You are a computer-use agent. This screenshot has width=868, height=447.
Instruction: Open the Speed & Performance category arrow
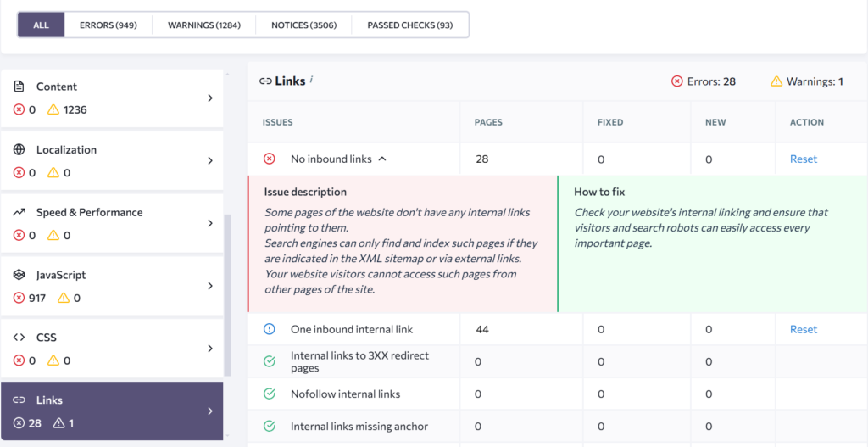[210, 223]
